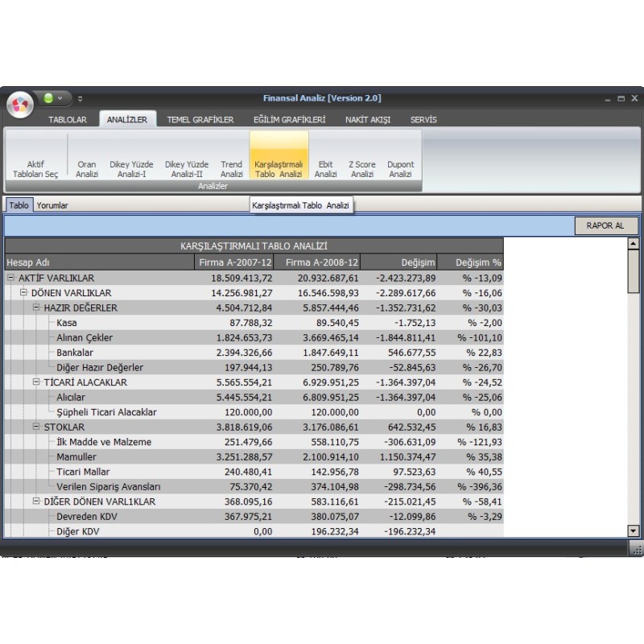Viewport: 644px width, 644px height.
Task: Select the Diğer KDV row
Action: tap(254, 530)
